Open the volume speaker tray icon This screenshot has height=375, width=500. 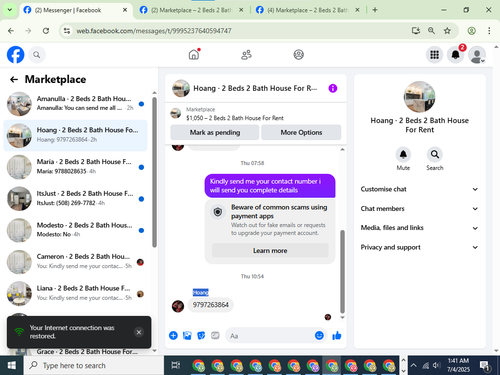pos(436,365)
